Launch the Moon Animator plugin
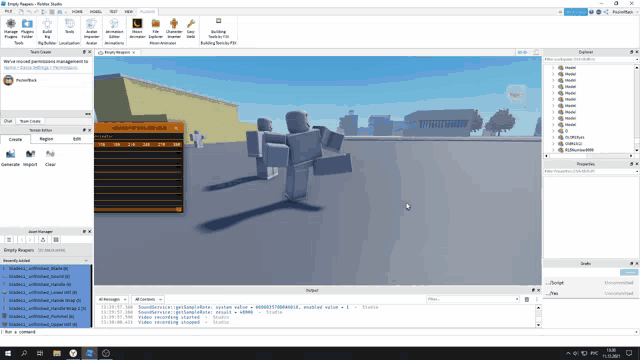 (x=137, y=28)
